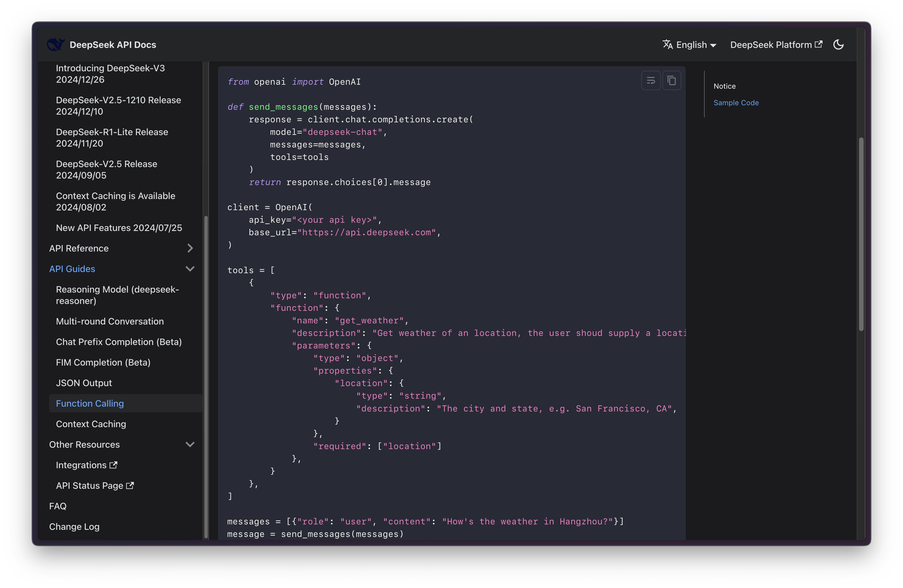This screenshot has width=903, height=588.
Task: Jump to the Notice section
Action: coord(724,86)
